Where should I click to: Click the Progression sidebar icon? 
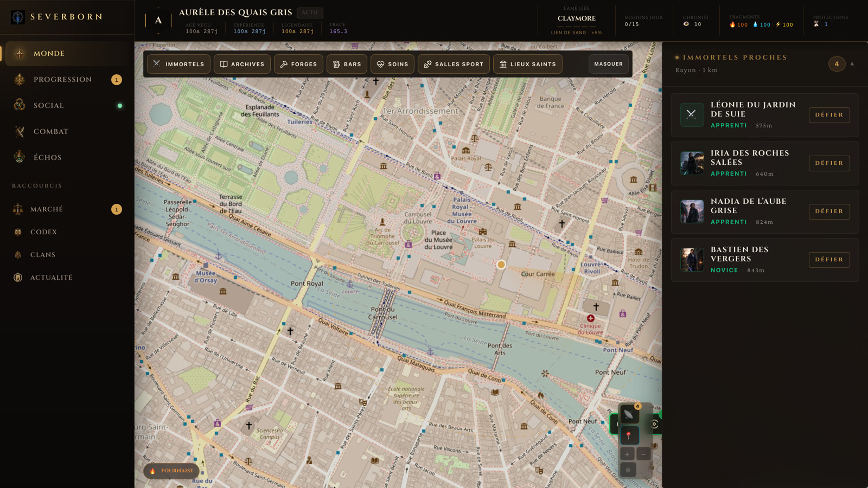coord(20,80)
